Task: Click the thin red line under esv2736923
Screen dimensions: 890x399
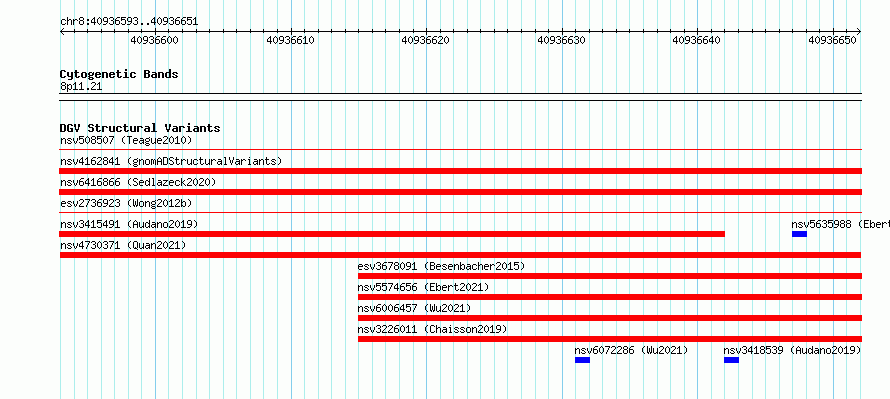Action: point(461,212)
